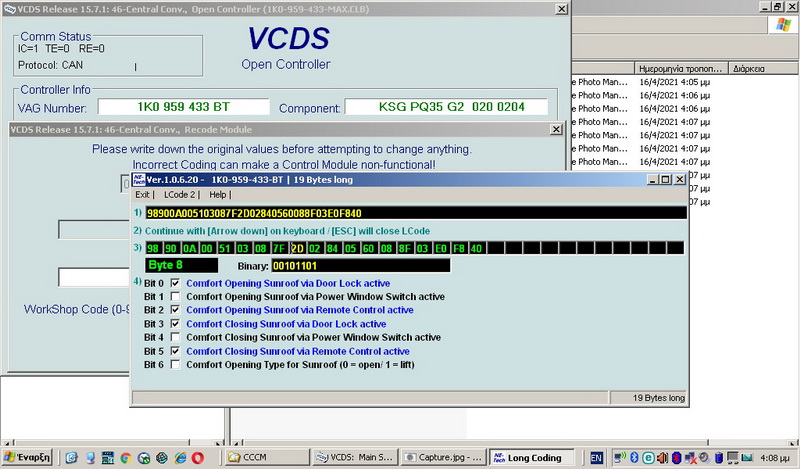This screenshot has height=469, width=800.
Task: Select byte cell E0
Action: 440,249
